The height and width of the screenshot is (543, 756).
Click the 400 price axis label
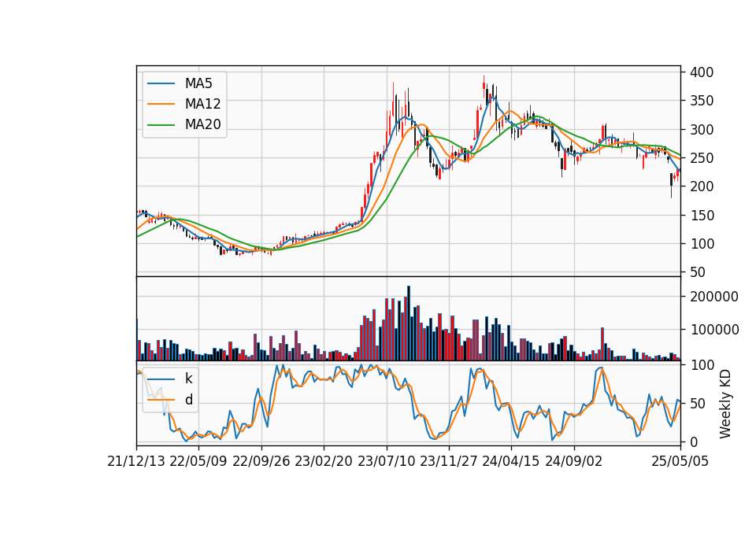702,72
